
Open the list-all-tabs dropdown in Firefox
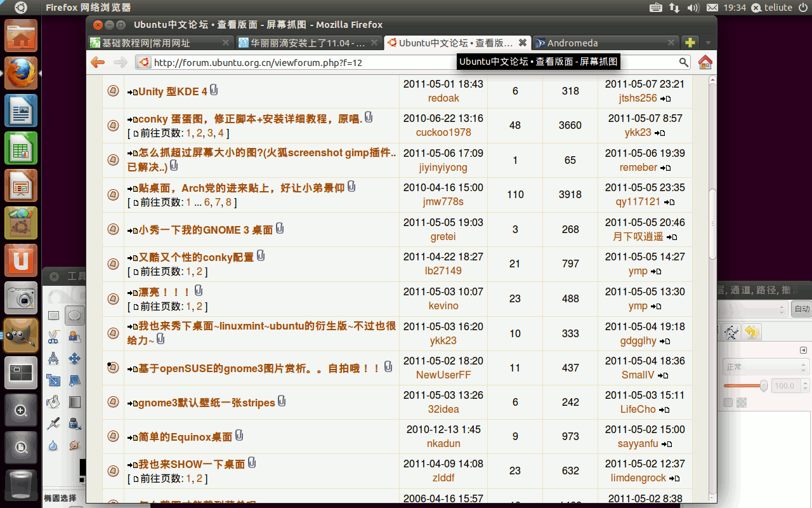708,43
